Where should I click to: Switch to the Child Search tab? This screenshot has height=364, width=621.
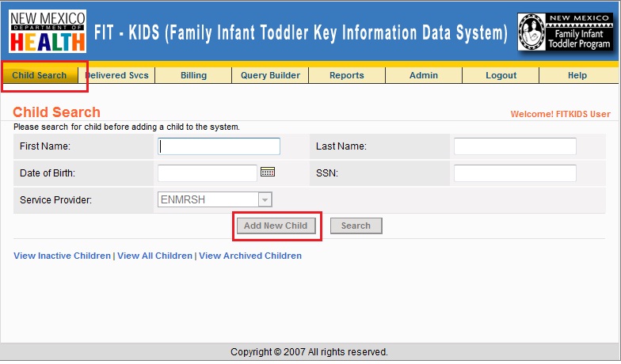click(x=40, y=75)
